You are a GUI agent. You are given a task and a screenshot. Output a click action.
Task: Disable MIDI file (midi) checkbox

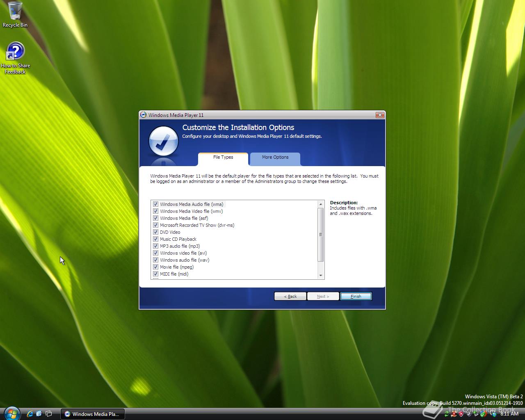[155, 274]
